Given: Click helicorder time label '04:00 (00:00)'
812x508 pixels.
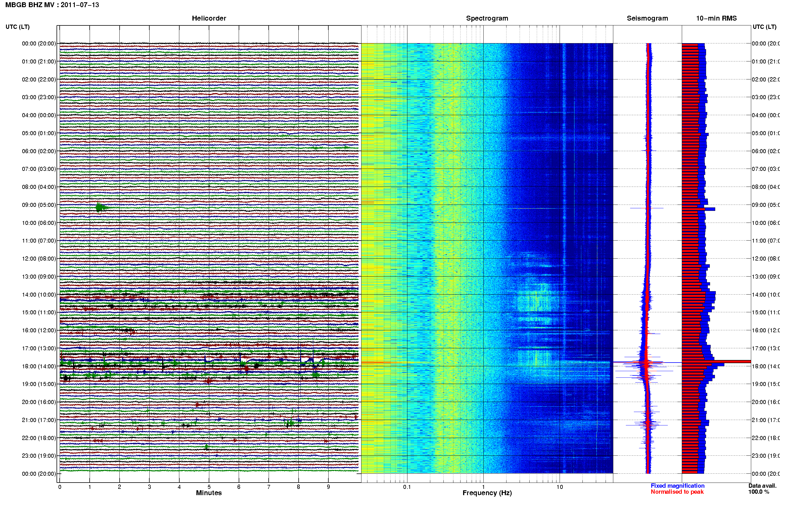Looking at the screenshot, I should pyautogui.click(x=39, y=115).
